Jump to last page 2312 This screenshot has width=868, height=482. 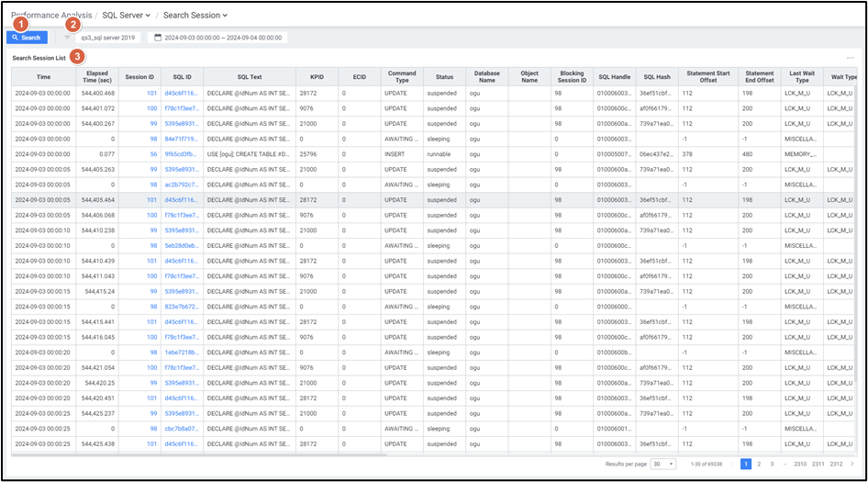(x=835, y=464)
